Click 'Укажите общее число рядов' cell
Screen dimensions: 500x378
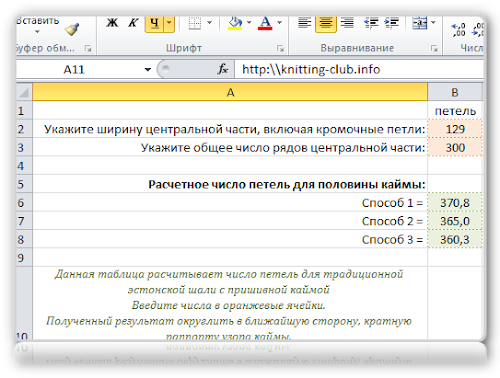[x=230, y=147]
